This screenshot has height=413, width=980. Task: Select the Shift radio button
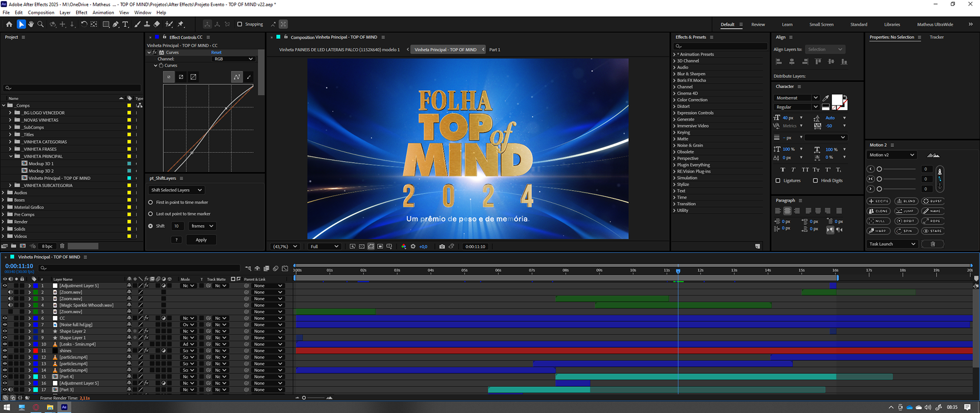(151, 226)
